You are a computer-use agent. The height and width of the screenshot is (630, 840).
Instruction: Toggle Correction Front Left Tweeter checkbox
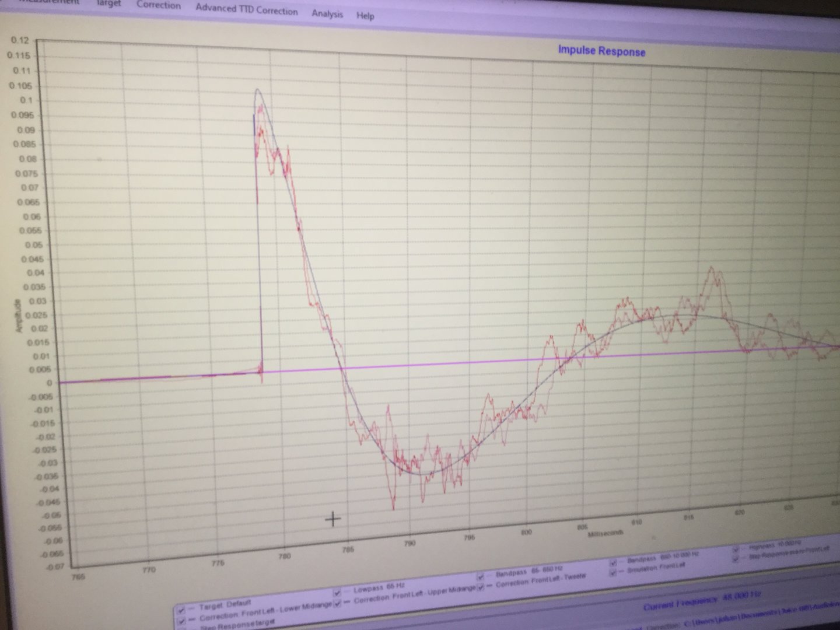click(x=481, y=587)
